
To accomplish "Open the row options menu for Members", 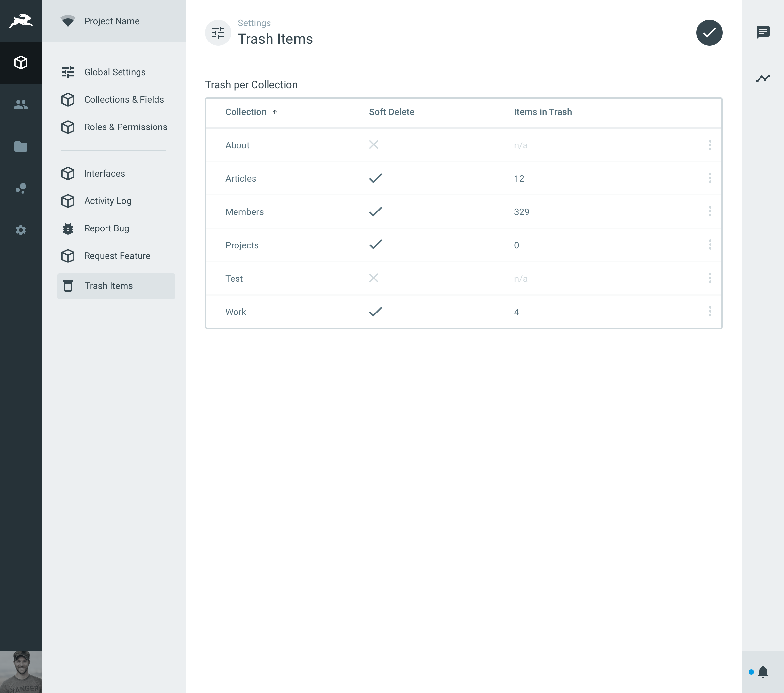I will point(710,211).
